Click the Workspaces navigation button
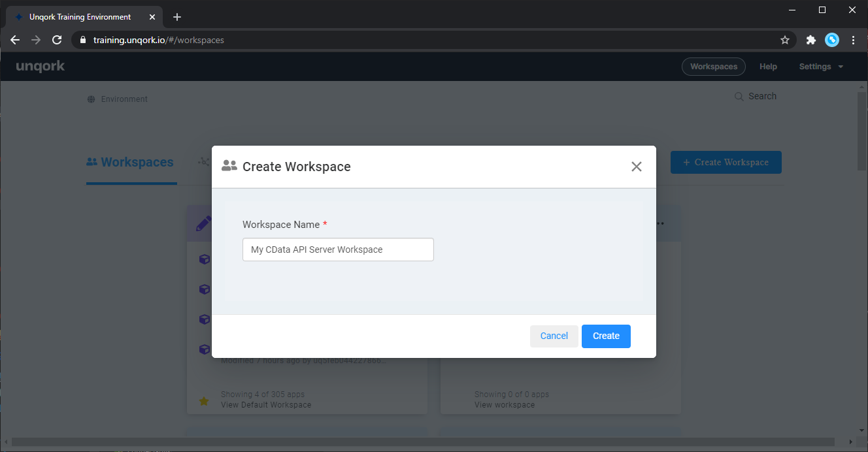Viewport: 868px width, 452px height. coord(713,67)
